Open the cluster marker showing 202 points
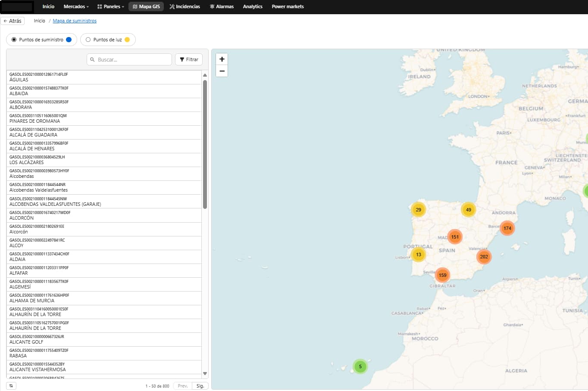Viewport: 588px width, 391px height. pyautogui.click(x=484, y=257)
